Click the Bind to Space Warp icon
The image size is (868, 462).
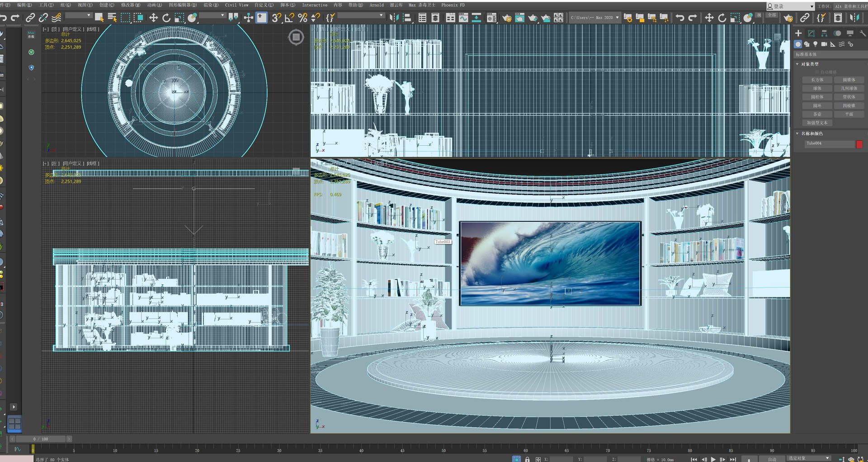click(57, 18)
